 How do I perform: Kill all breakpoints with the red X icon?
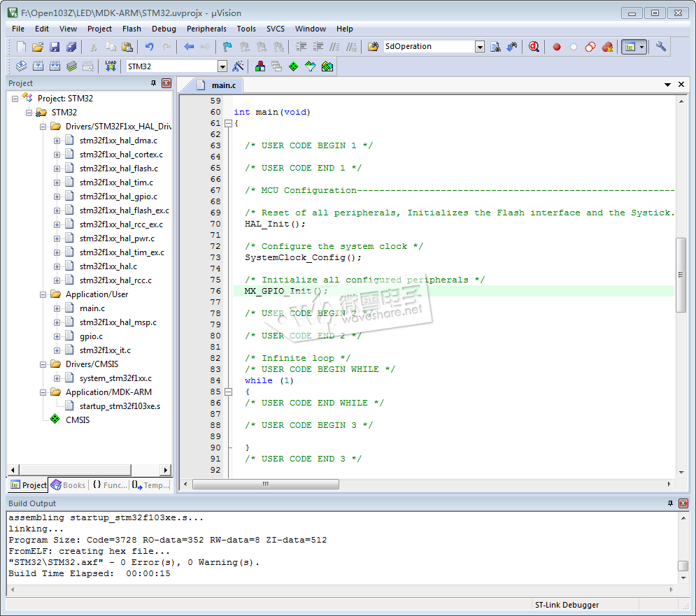coord(607,47)
